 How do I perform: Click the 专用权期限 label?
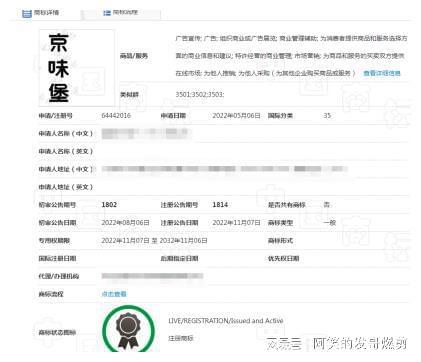(54, 240)
